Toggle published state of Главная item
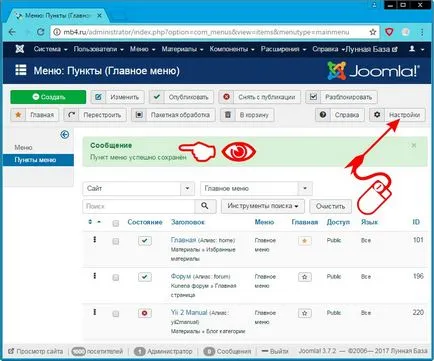The width and height of the screenshot is (434, 361). [145, 241]
